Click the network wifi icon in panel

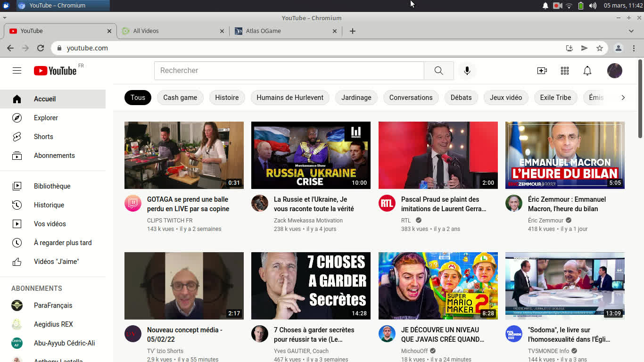[569, 6]
